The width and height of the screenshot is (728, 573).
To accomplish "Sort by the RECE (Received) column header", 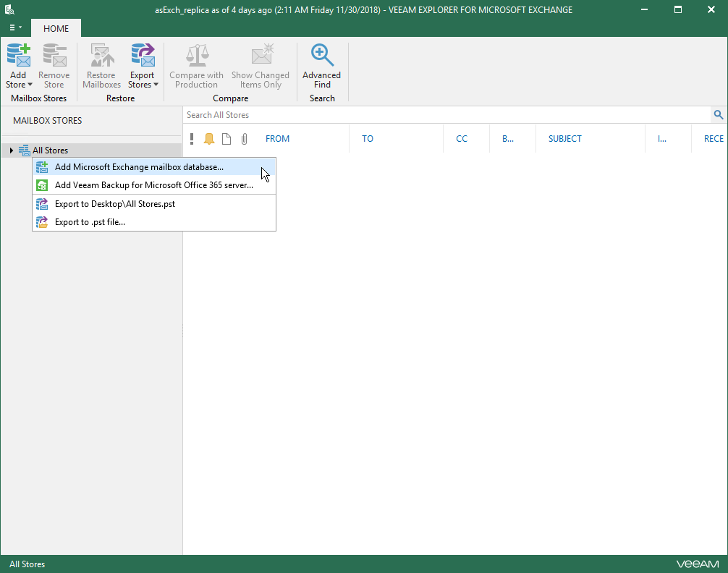I will [x=714, y=138].
